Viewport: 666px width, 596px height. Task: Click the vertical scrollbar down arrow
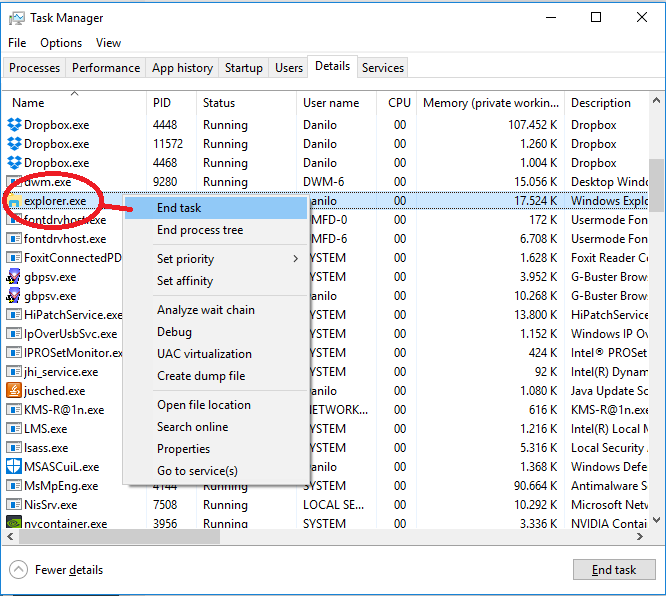pyautogui.click(x=656, y=520)
